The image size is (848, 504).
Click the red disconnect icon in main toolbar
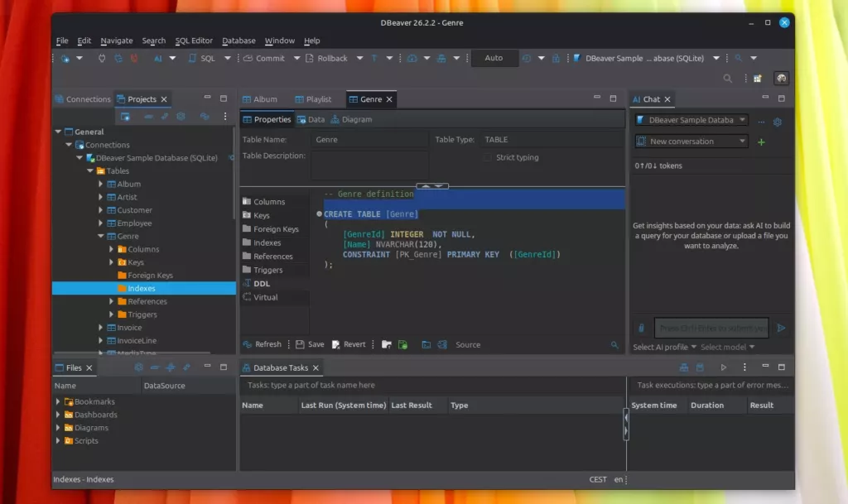point(134,58)
